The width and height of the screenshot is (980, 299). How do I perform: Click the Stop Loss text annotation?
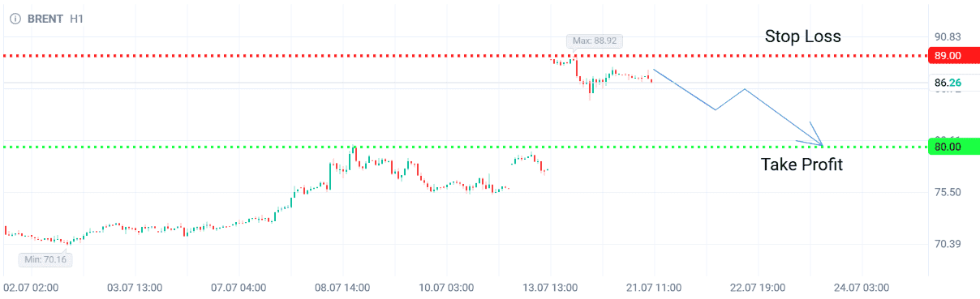point(803,36)
